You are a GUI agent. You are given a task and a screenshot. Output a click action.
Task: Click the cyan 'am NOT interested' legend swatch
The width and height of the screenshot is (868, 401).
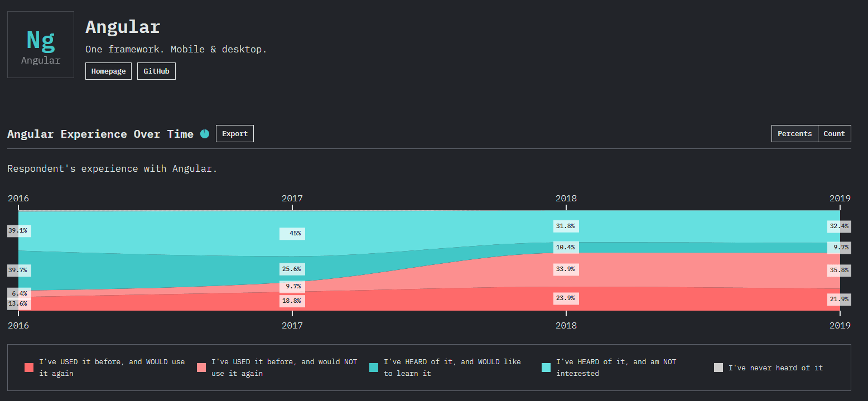tap(545, 368)
